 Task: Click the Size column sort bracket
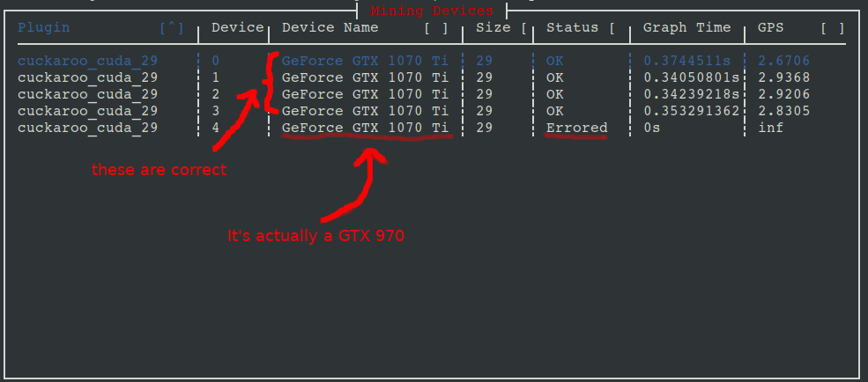click(x=523, y=27)
